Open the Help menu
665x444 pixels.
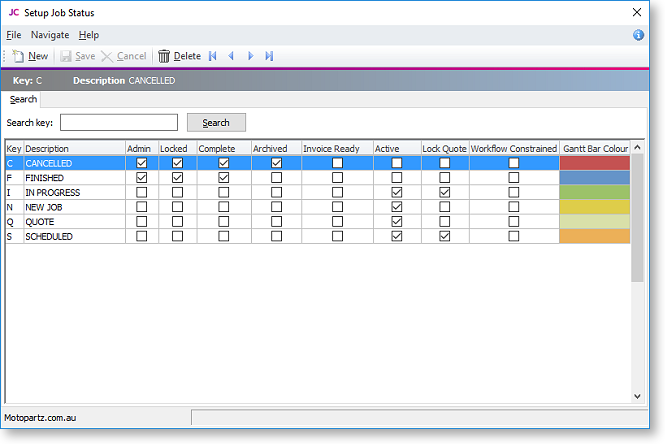[x=89, y=35]
